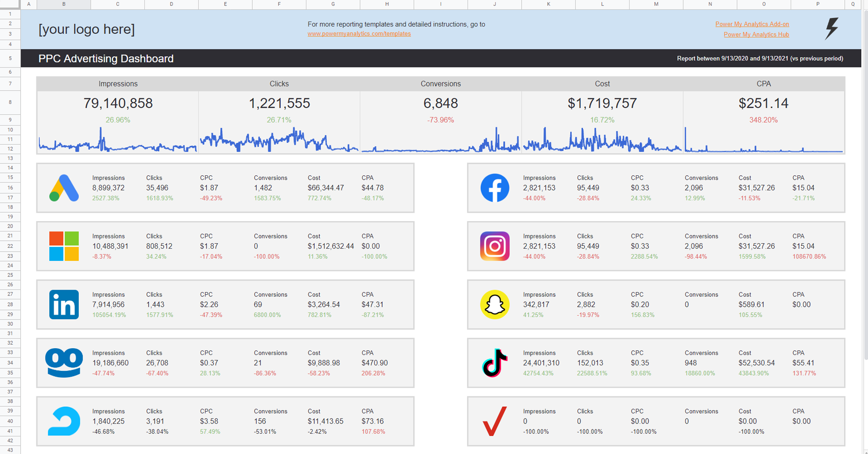Select Google Ads impressions 8,899,372

108,188
